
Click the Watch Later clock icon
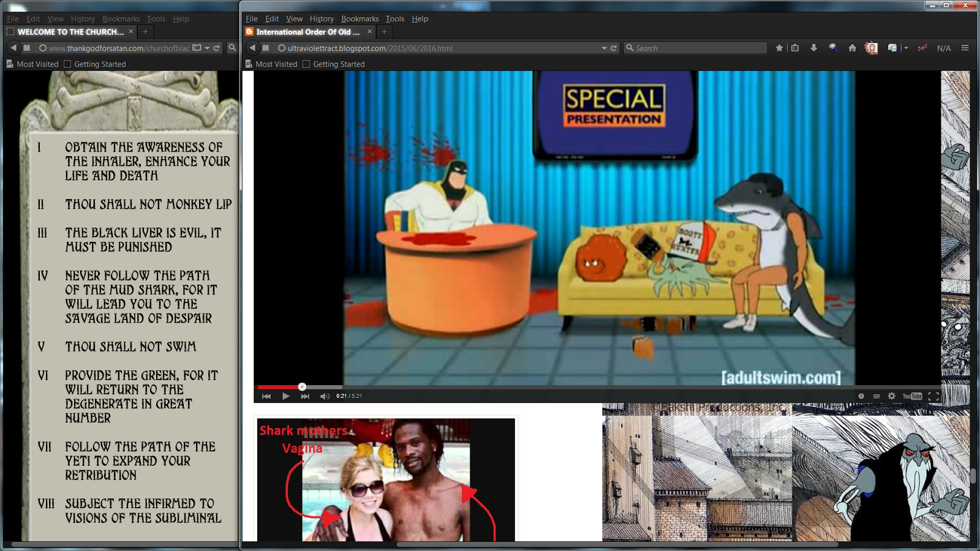point(861,396)
